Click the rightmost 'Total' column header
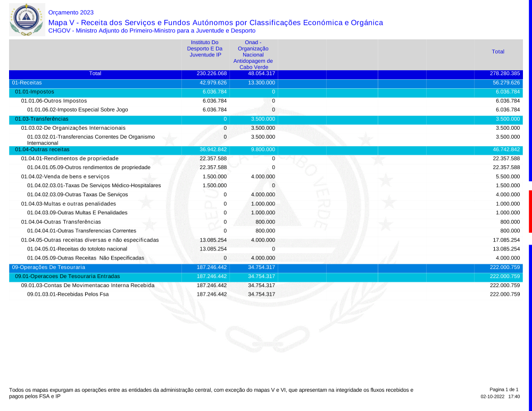The image size is (532, 411). 498,52
